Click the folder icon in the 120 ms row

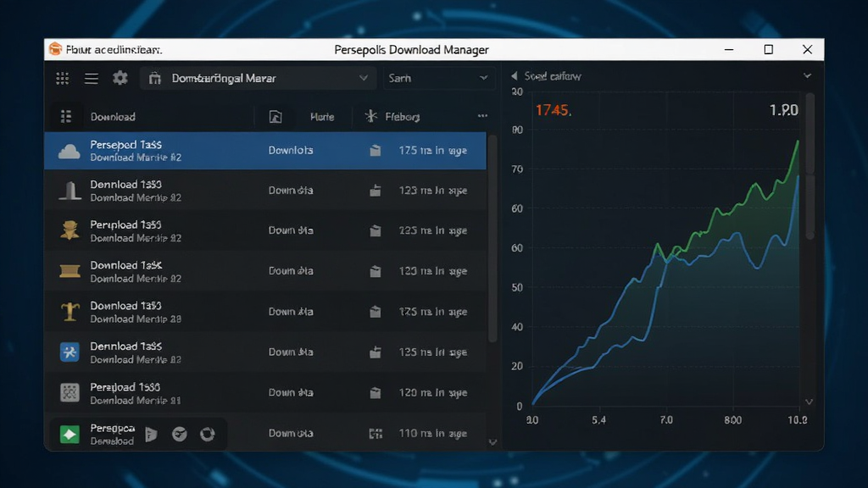click(x=376, y=393)
